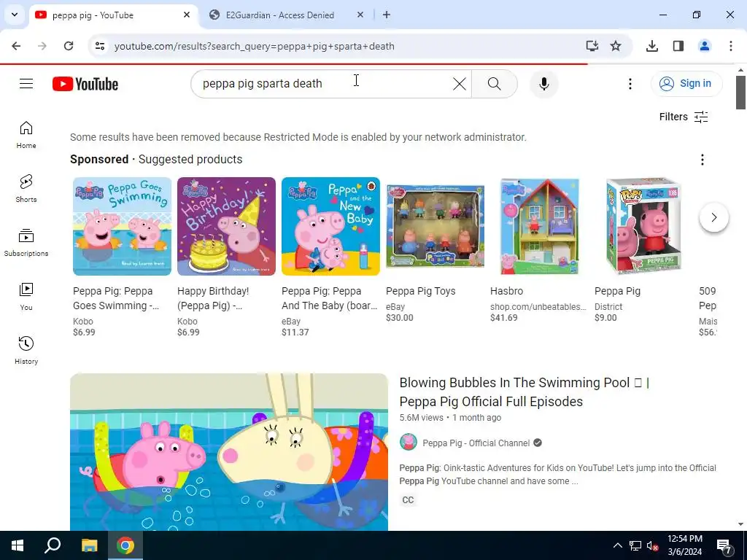Screen dimensions: 747x560
Task: Click the Peppa Pig channel avatar
Action: [x=409, y=443]
